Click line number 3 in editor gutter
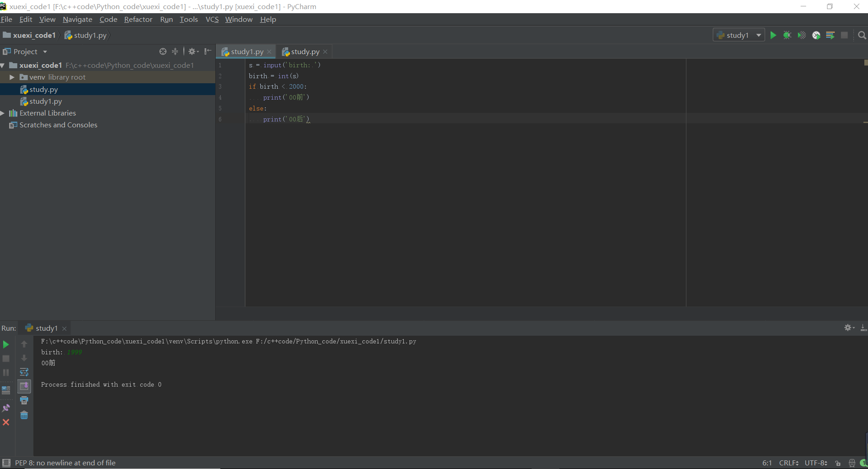Image resolution: width=868 pixels, height=469 pixels. (x=220, y=86)
